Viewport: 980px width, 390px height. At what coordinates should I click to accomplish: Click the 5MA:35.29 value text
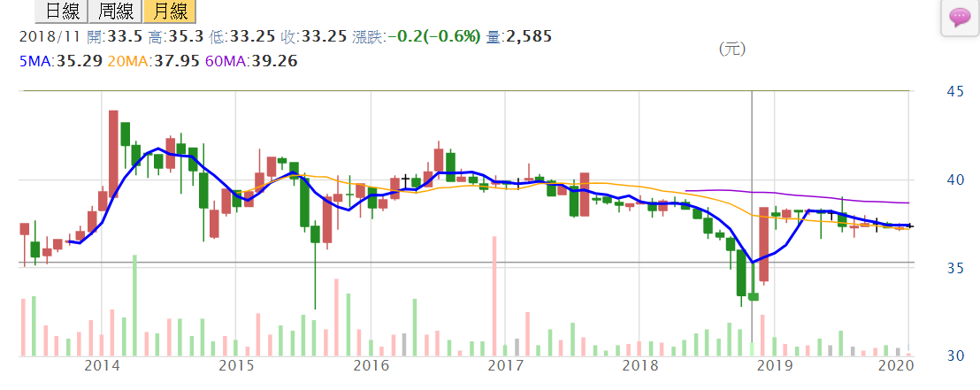pos(61,61)
